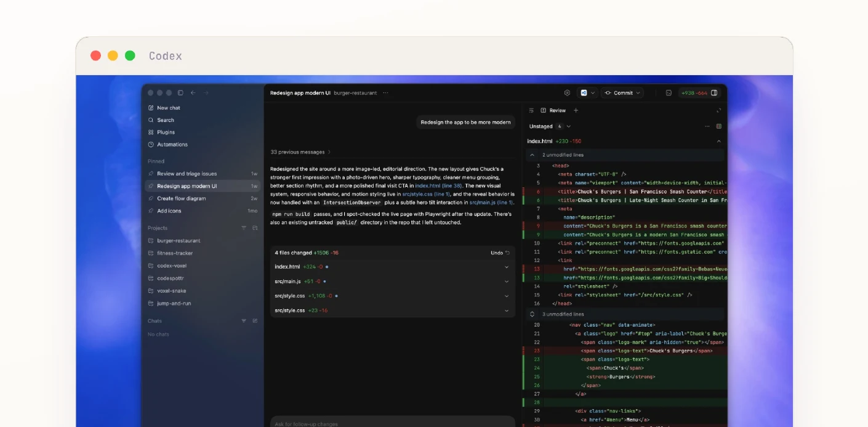Screen dimensions: 868x427
Task: Follow the src/main.js (line 1) link
Action: pyautogui.click(x=491, y=202)
